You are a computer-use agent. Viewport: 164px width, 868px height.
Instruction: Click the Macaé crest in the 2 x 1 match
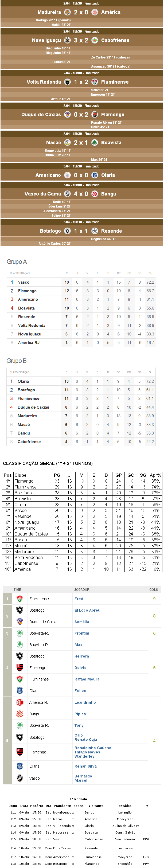67,143
